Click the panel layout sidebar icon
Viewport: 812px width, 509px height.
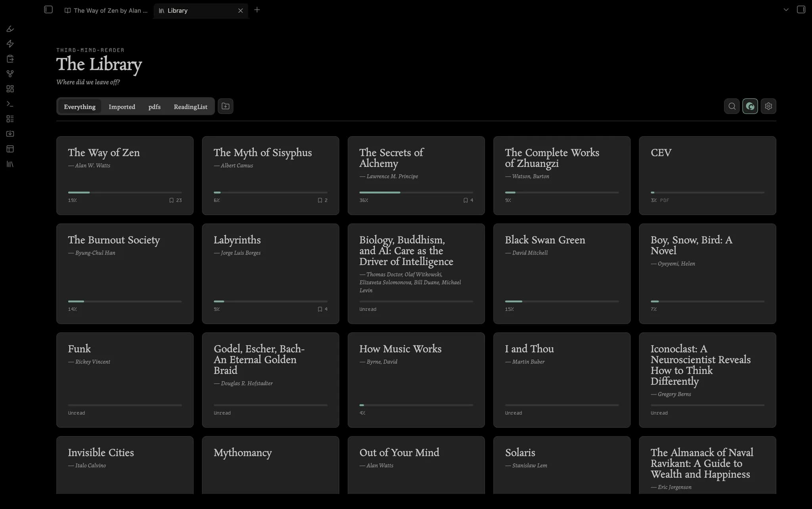tap(10, 149)
